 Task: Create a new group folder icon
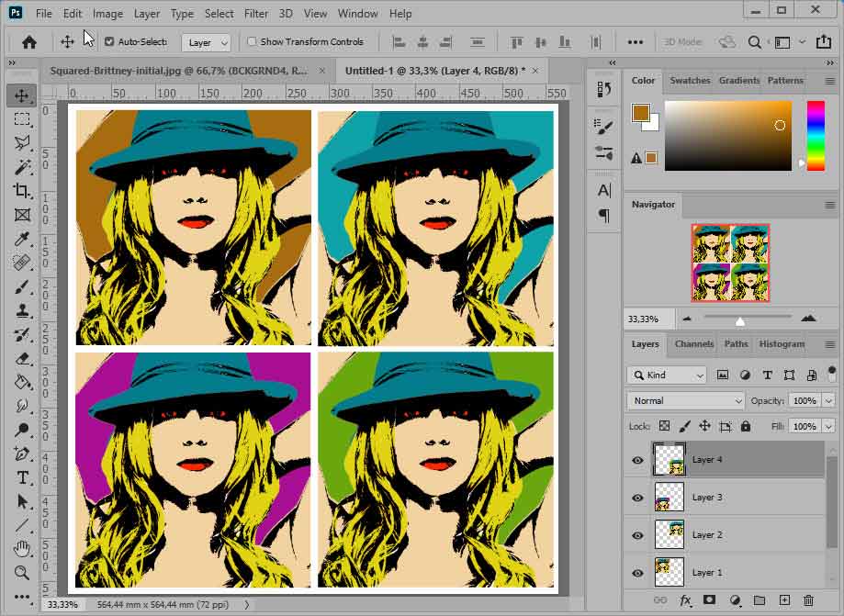click(x=760, y=600)
